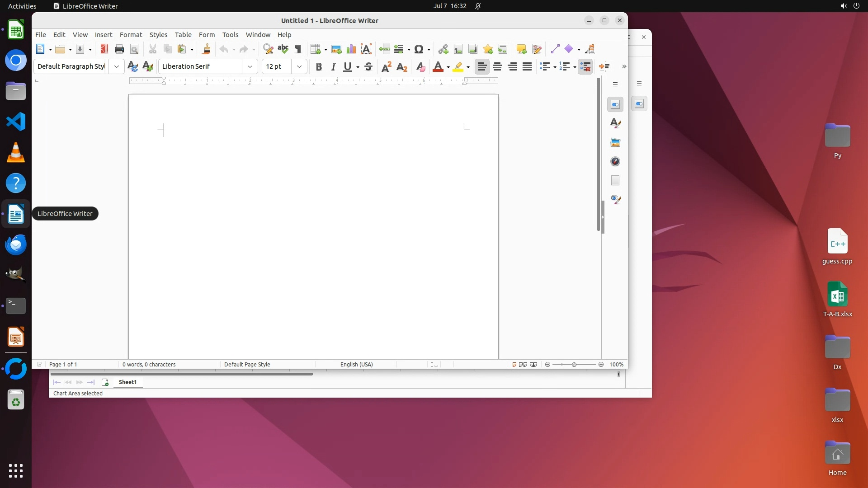Click the Clone Formatting paintbrush icon
The image size is (868, 488).
point(207,49)
